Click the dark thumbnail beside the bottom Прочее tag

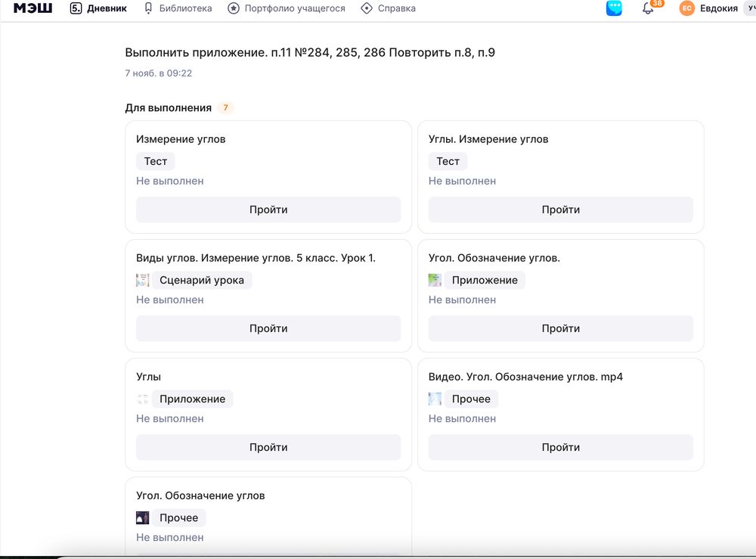pyautogui.click(x=143, y=518)
